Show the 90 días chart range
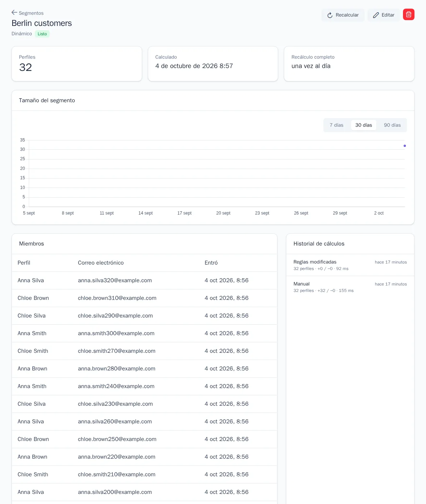The height and width of the screenshot is (504, 426). tap(392, 125)
